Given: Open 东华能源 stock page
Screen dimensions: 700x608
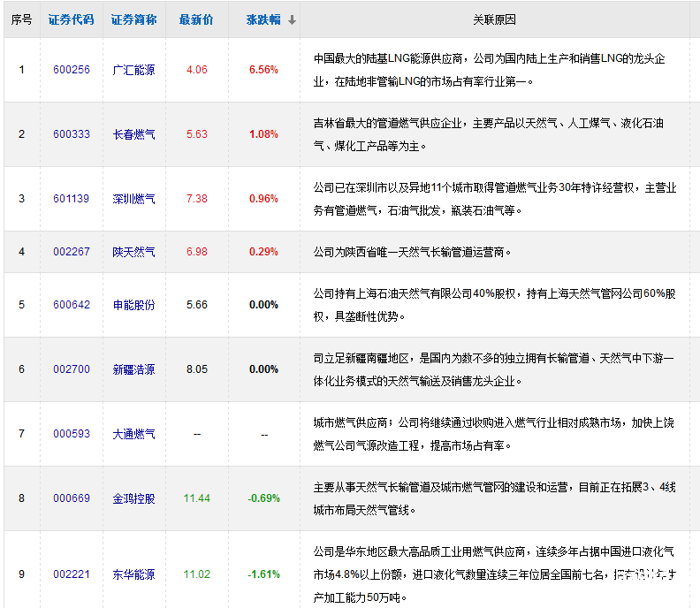Looking at the screenshot, I should pos(134,574).
